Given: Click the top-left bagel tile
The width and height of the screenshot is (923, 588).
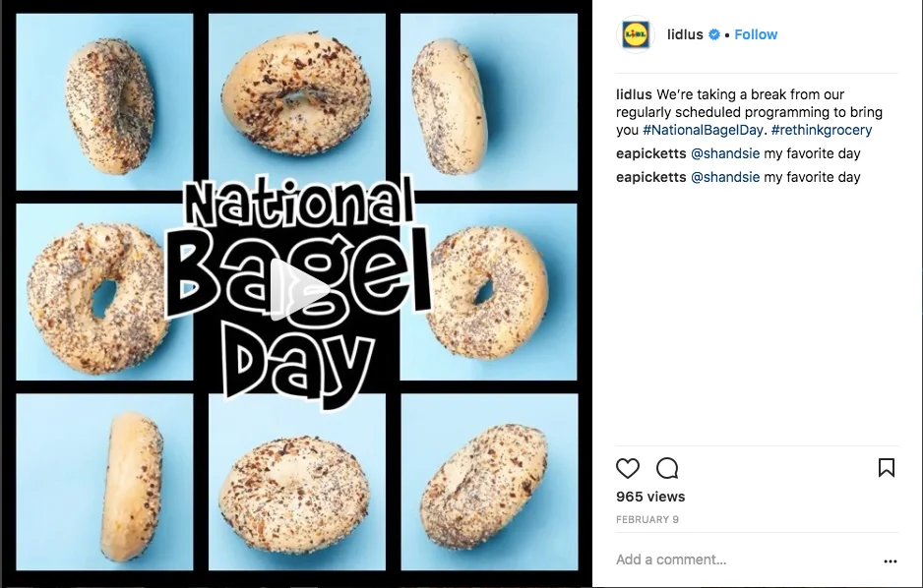Looking at the screenshot, I should tap(104, 100).
